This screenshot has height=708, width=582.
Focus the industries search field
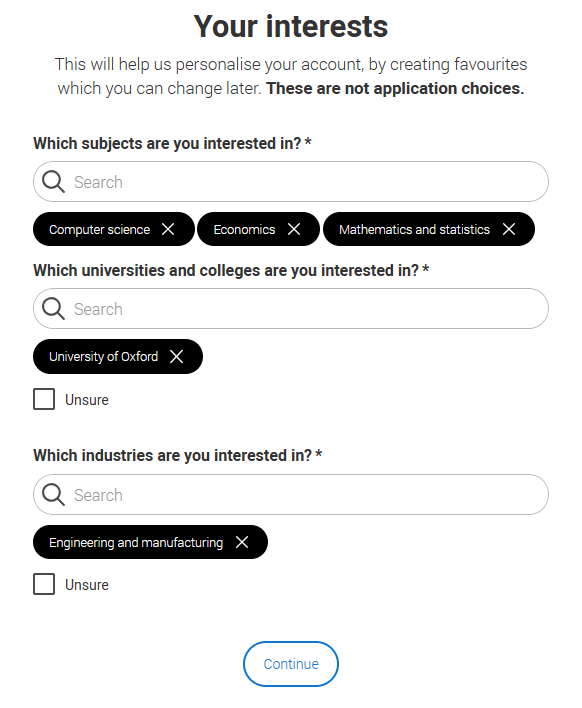(x=291, y=494)
